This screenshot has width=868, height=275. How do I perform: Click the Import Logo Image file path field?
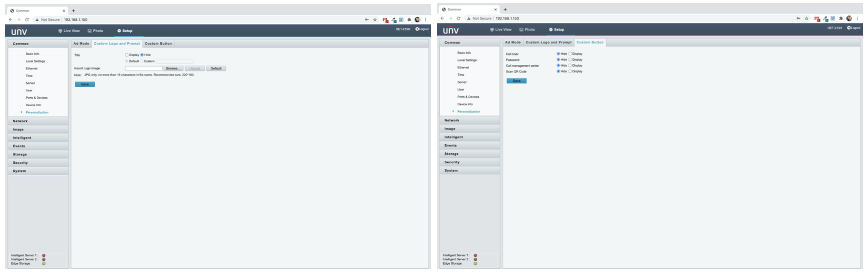tap(144, 69)
